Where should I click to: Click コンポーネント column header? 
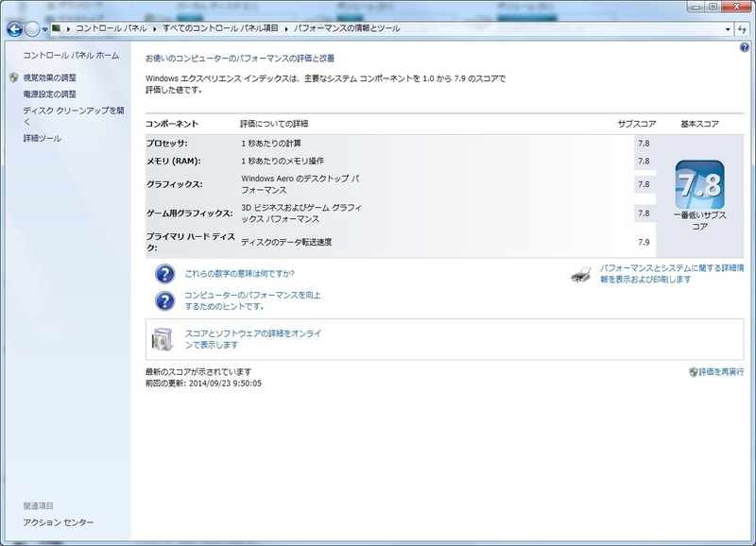(172, 124)
